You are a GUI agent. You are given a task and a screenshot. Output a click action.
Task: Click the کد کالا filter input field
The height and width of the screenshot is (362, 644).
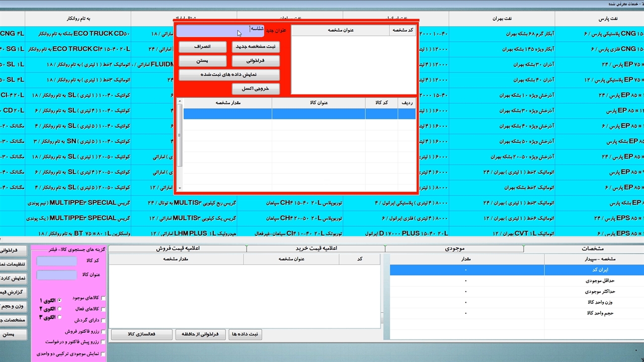pyautogui.click(x=57, y=261)
